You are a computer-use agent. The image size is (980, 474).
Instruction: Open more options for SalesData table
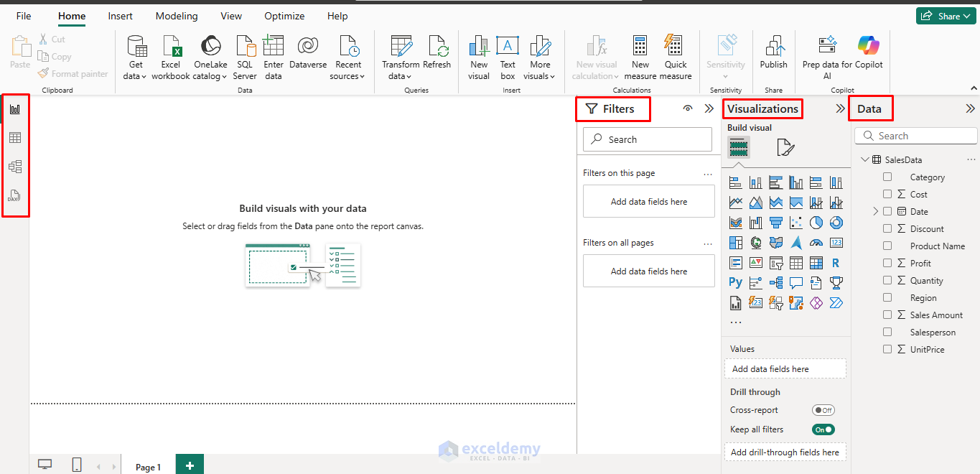971,160
